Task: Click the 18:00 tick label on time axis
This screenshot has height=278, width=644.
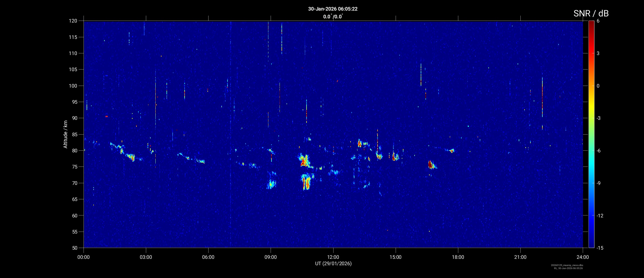Action: click(x=458, y=257)
